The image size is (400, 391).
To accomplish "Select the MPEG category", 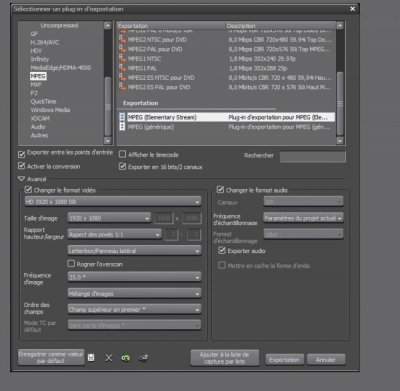I will [x=38, y=76].
